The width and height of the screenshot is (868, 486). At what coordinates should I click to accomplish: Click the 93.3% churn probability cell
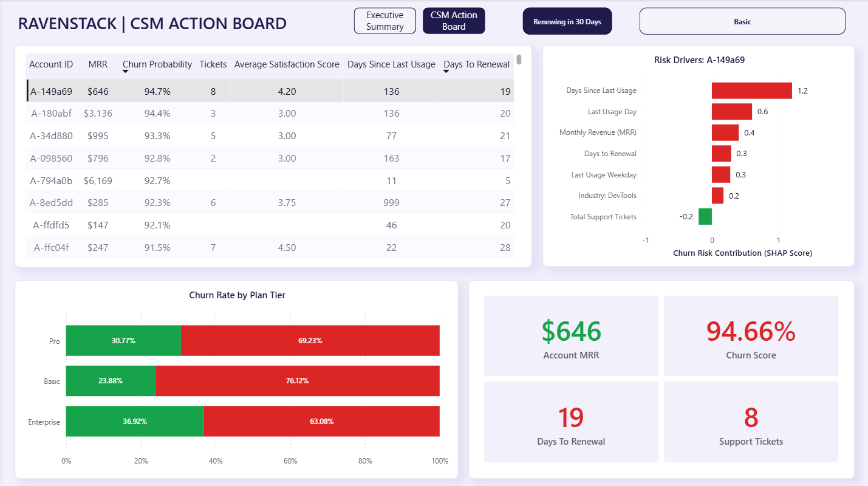pyautogui.click(x=157, y=136)
